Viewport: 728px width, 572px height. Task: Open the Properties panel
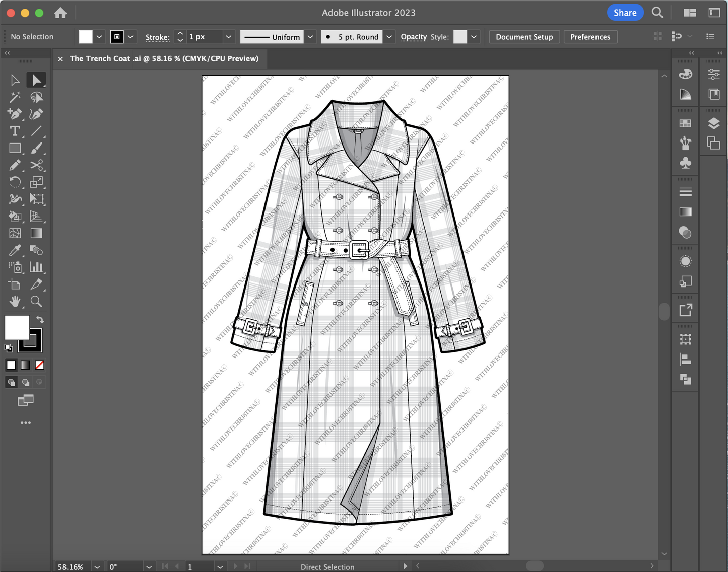click(714, 74)
